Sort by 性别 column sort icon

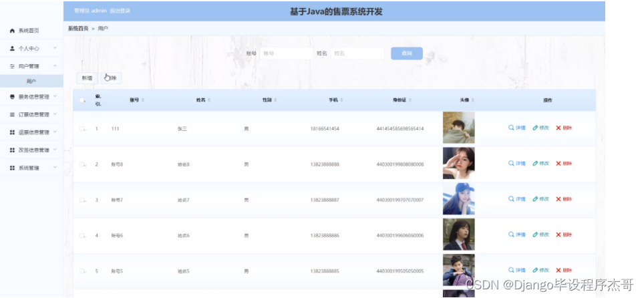pos(276,100)
